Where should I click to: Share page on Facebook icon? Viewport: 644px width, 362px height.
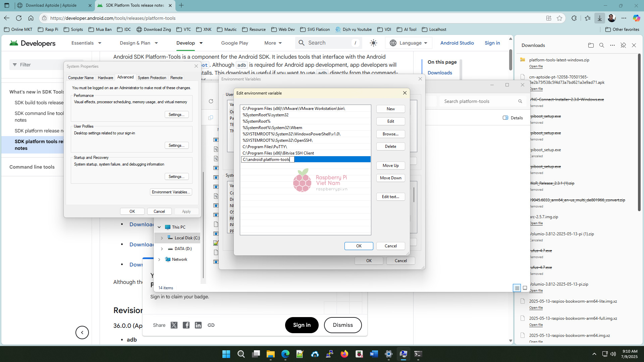click(x=186, y=325)
